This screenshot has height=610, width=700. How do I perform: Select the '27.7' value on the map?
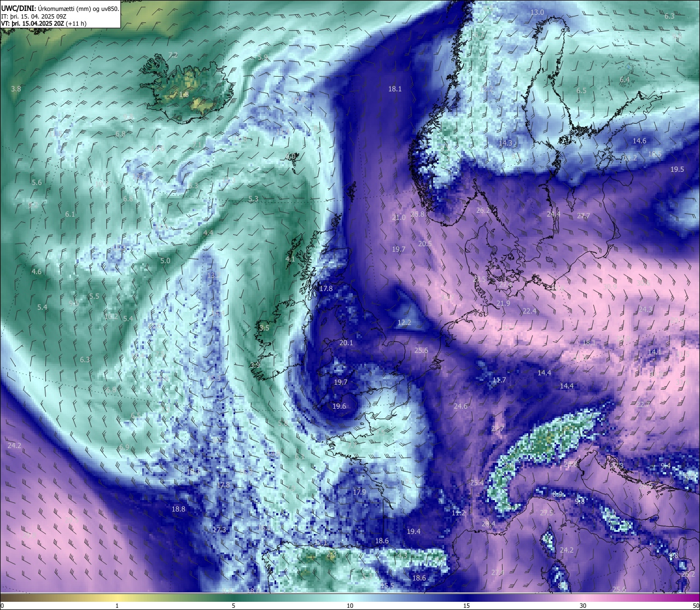584,216
